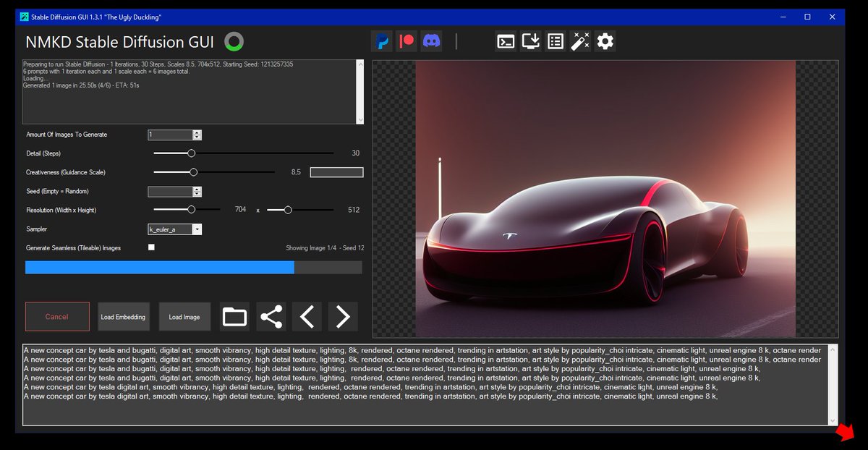Click the 'Detail (Steps)' label

(x=43, y=153)
